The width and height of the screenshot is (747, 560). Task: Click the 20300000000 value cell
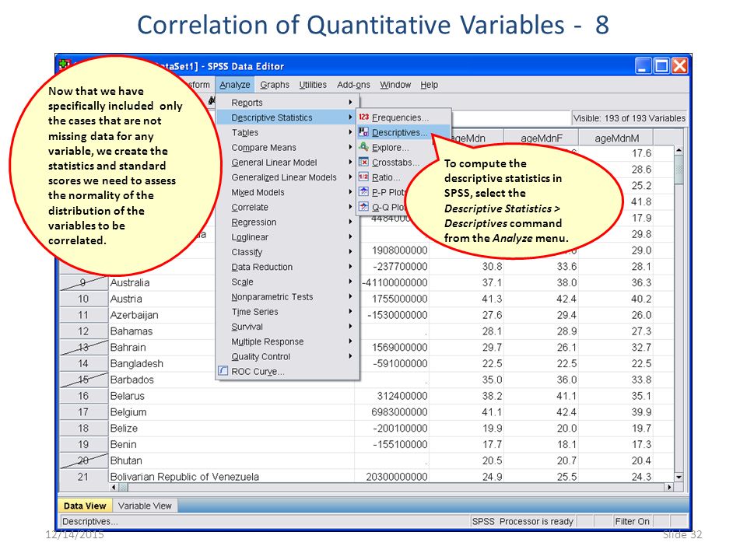click(x=392, y=477)
